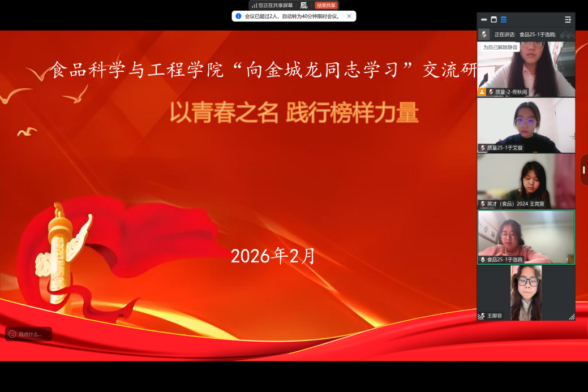The image size is (588, 392).
Task: Unmute yourself via muted microphone button
Action: pos(484,34)
